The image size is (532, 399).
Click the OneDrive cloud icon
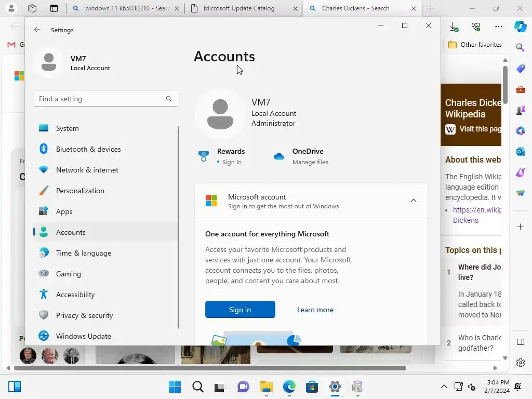[x=279, y=156]
